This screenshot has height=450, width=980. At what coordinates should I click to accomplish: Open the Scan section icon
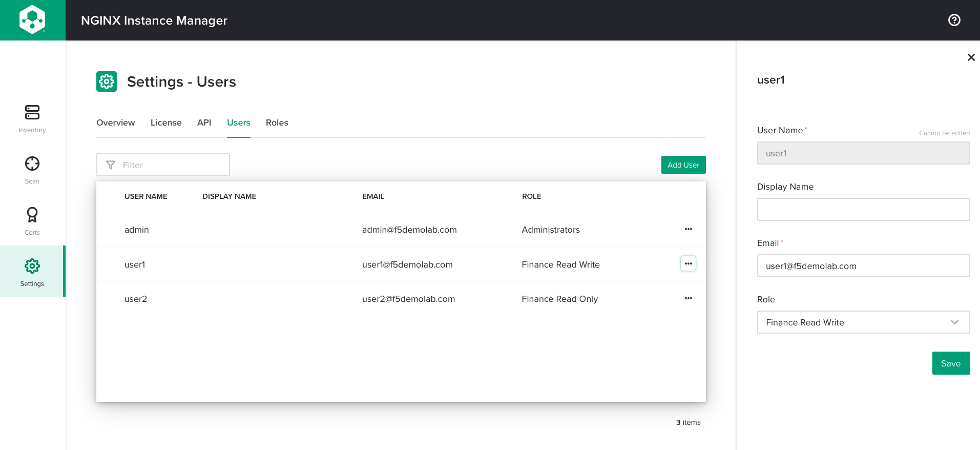click(32, 163)
